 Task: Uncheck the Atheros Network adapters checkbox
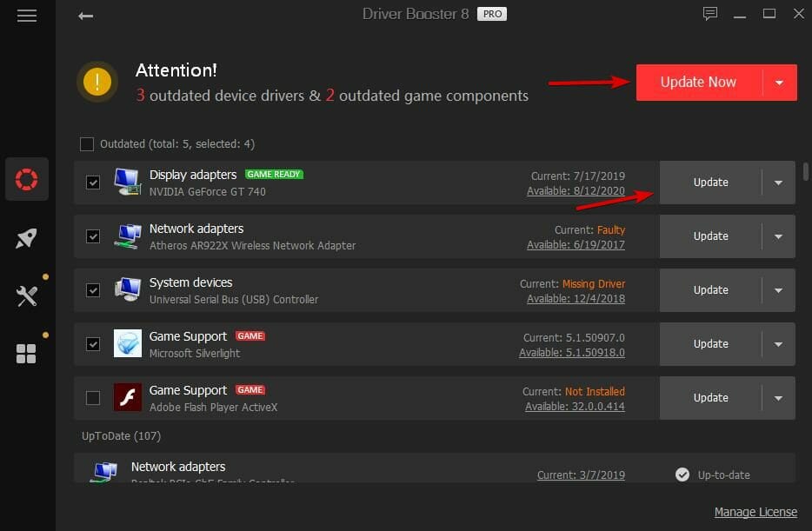coord(93,236)
